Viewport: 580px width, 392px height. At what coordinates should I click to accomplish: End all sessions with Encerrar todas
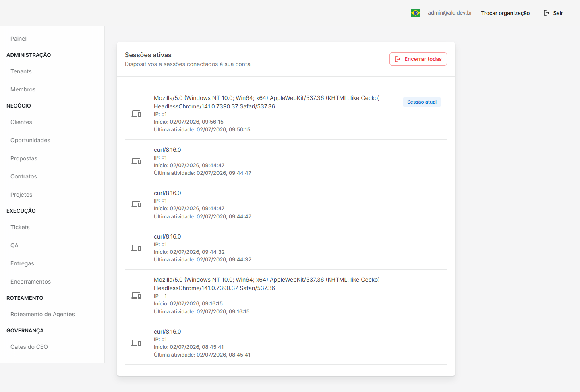pyautogui.click(x=418, y=59)
